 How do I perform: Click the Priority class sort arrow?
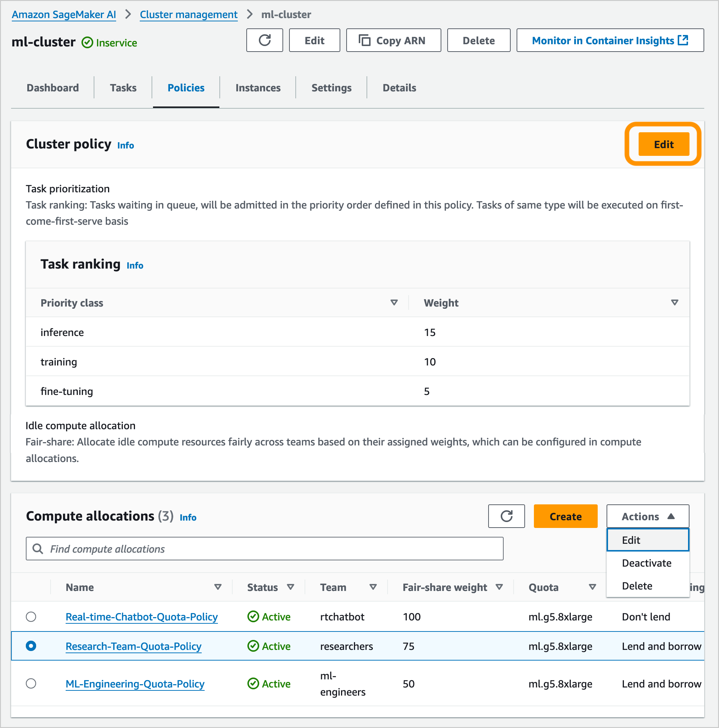pyautogui.click(x=394, y=302)
